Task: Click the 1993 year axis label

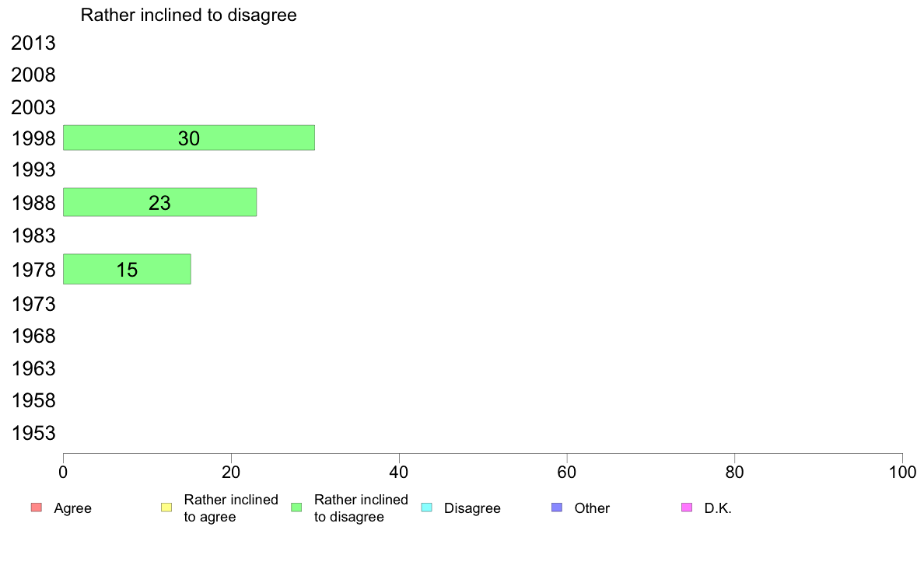Action: 33,170
